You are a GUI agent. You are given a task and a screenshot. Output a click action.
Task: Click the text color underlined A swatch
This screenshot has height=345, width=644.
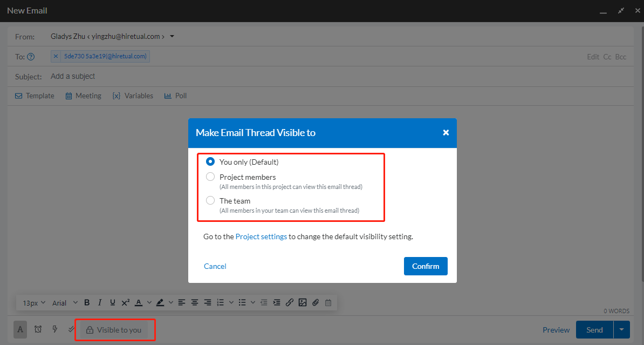(138, 303)
